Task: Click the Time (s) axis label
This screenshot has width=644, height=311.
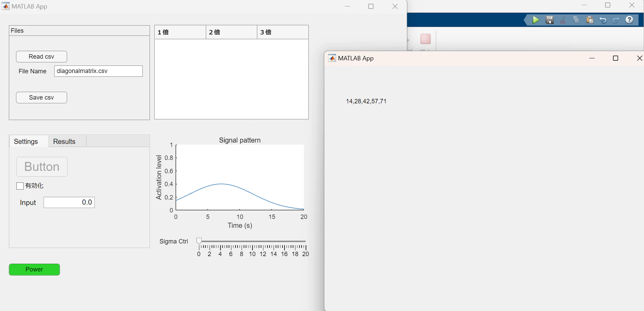Action: point(240,225)
